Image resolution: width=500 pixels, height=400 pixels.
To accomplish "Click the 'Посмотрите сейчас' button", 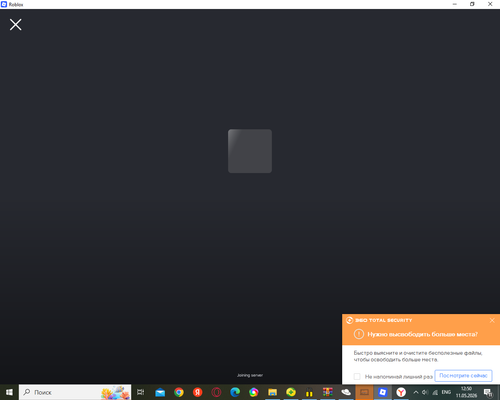I will [x=463, y=376].
